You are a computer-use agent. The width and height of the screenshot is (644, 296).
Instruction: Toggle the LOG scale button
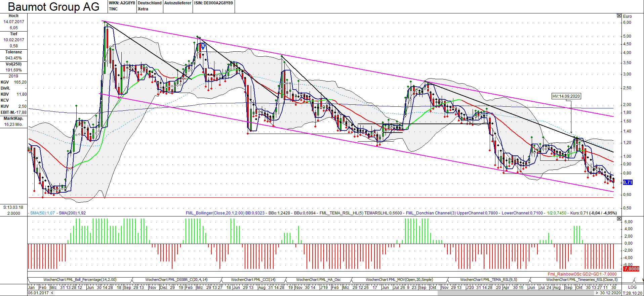[x=632, y=287]
